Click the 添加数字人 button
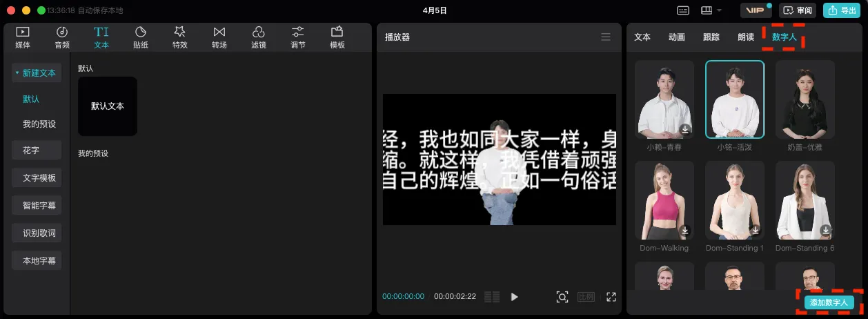The width and height of the screenshot is (868, 319). tap(829, 302)
